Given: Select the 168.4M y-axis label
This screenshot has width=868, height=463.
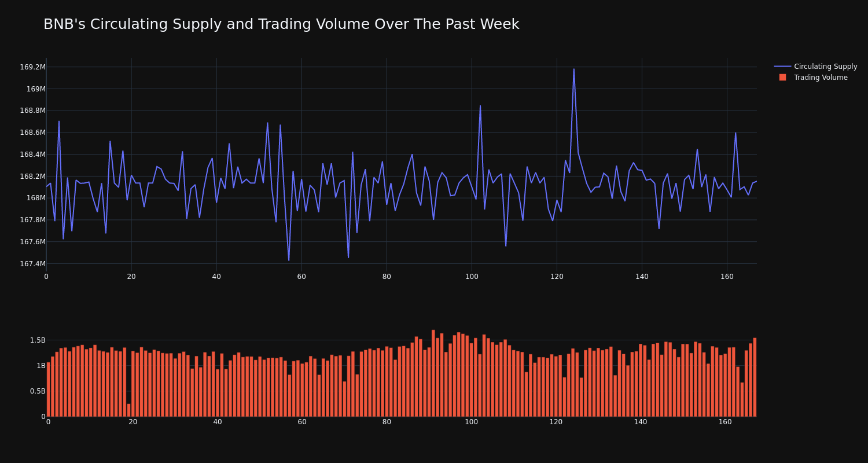Looking at the screenshot, I should coord(32,155).
